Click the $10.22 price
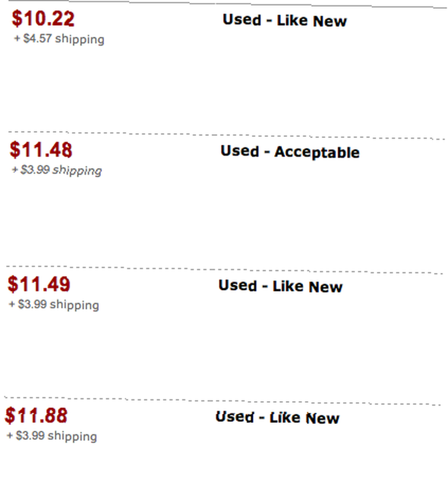448x484 pixels. click(x=43, y=18)
